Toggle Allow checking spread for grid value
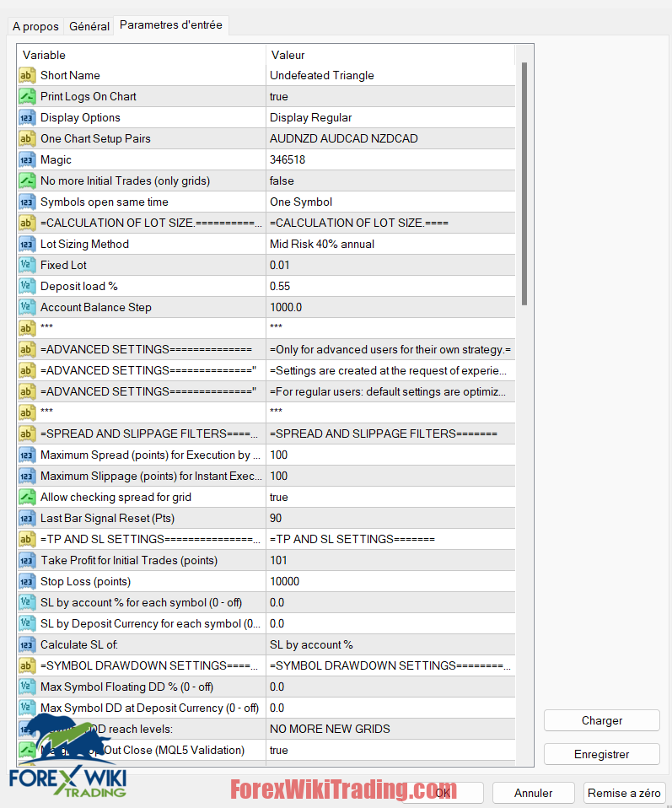The height and width of the screenshot is (808, 672). point(390,498)
